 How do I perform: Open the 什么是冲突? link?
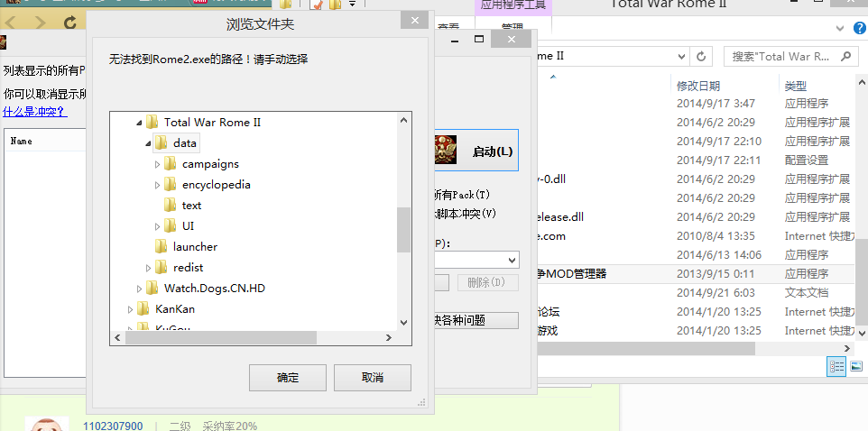[x=35, y=112]
